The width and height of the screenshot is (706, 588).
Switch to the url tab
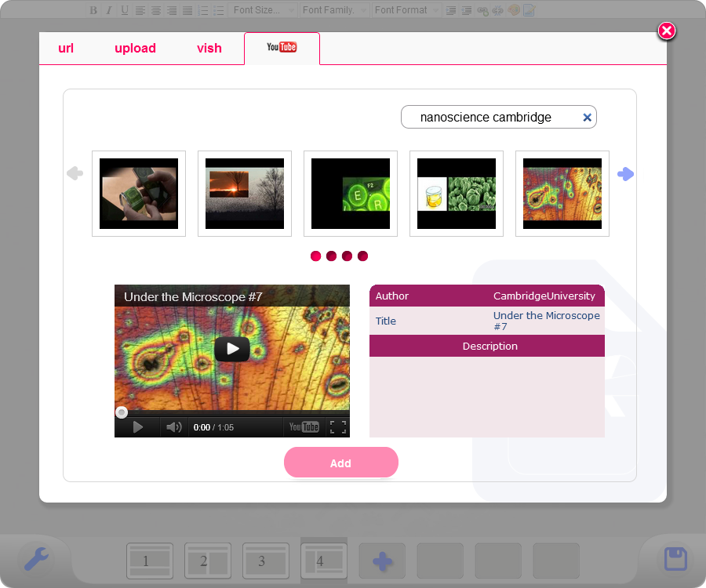66,49
